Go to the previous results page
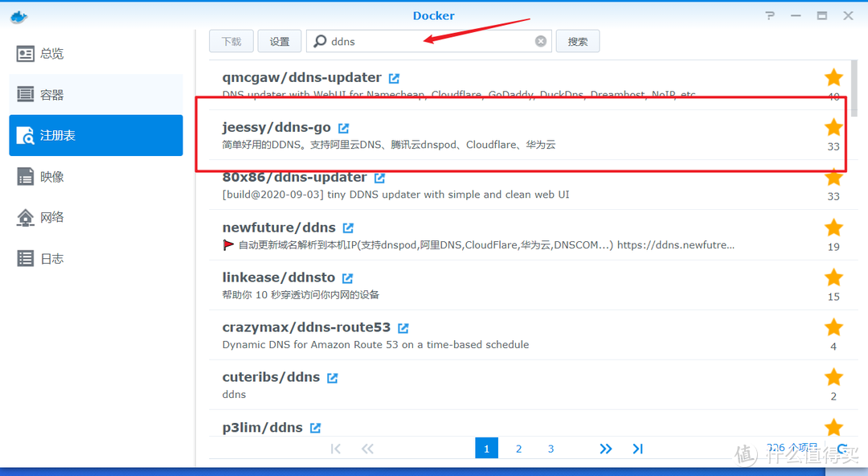The height and width of the screenshot is (476, 868). pyautogui.click(x=367, y=449)
